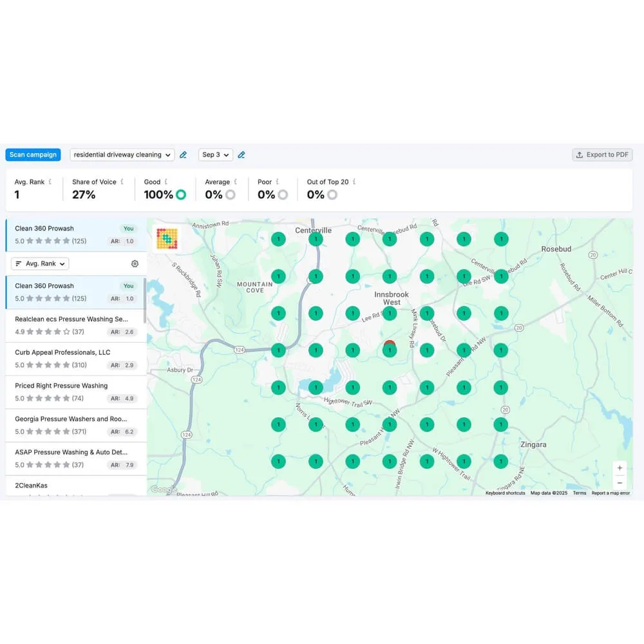
Task: Open the Sep 3 date dropdown
Action: (x=216, y=155)
